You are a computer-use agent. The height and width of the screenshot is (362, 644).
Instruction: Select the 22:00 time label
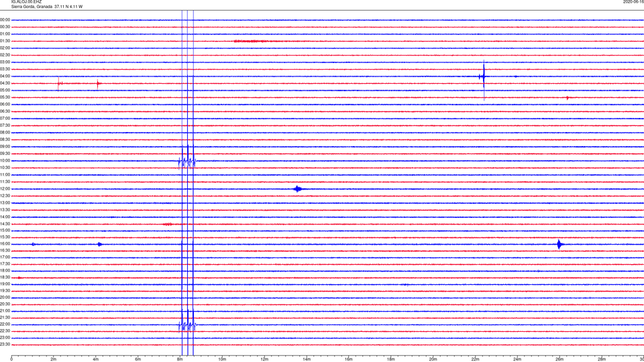(x=5, y=324)
